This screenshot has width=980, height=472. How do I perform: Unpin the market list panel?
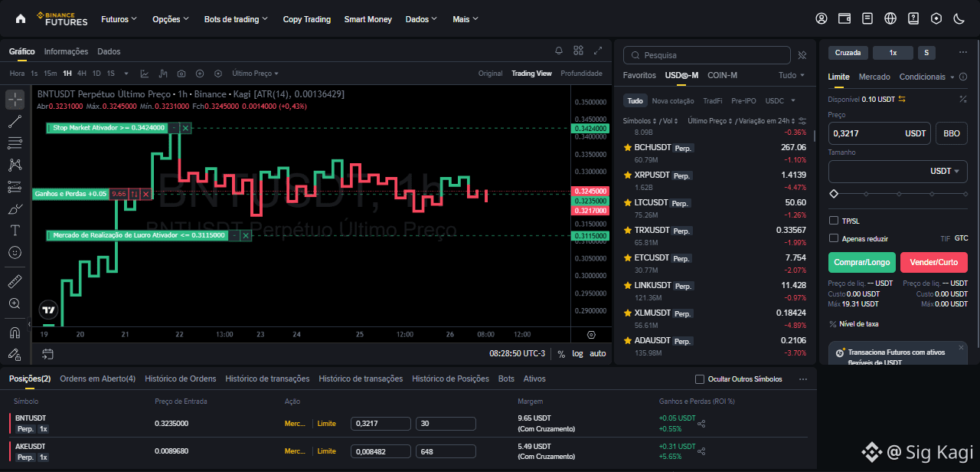coord(802,55)
